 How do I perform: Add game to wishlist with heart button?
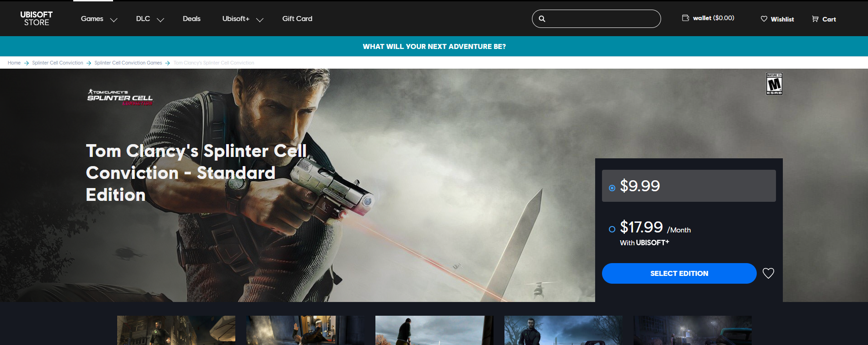coord(769,273)
